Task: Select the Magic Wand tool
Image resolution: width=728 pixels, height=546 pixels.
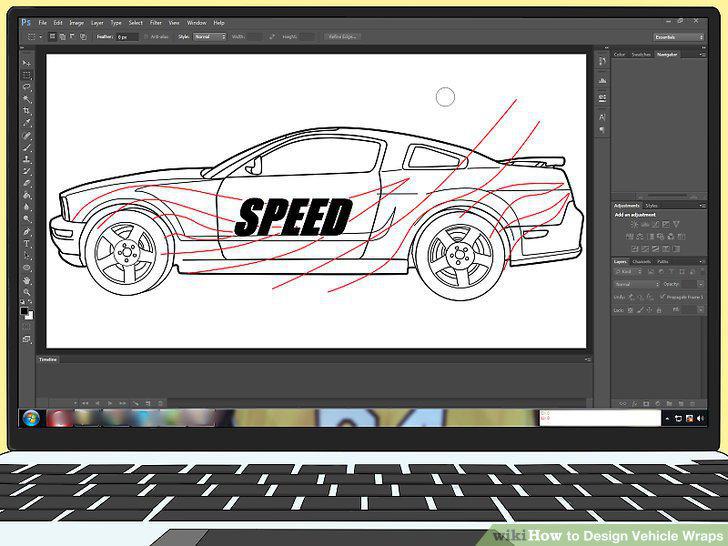Action: point(26,99)
